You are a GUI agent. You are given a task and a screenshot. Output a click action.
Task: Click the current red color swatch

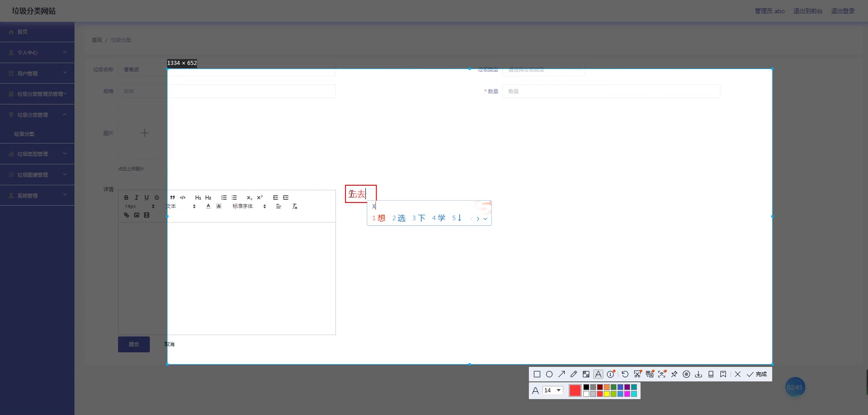pos(575,390)
